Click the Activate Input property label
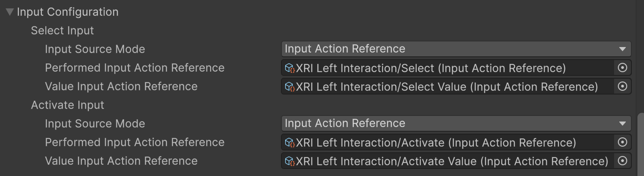The image size is (644, 176). (x=67, y=105)
